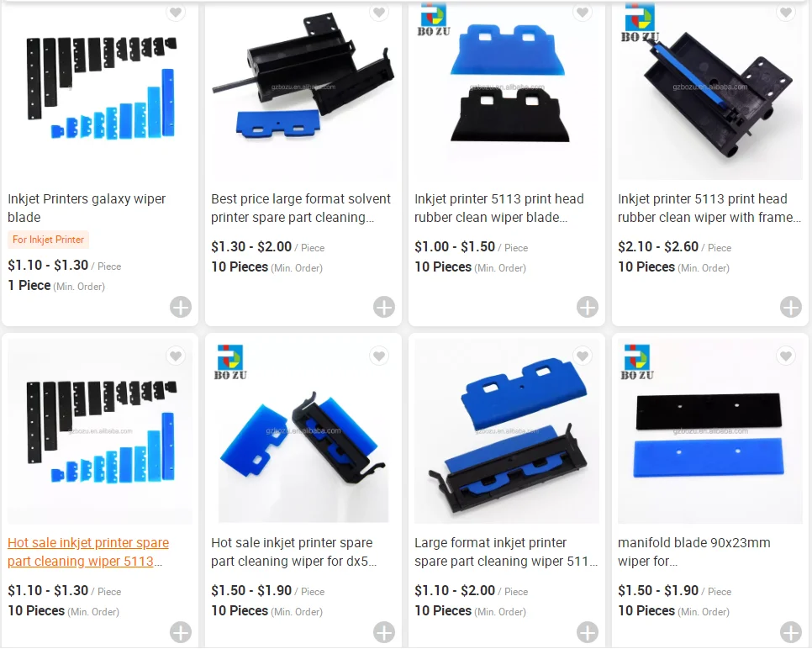812x649 pixels.
Task: Open the underlined Hot sale inkjet printer spare link
Action: pos(88,551)
